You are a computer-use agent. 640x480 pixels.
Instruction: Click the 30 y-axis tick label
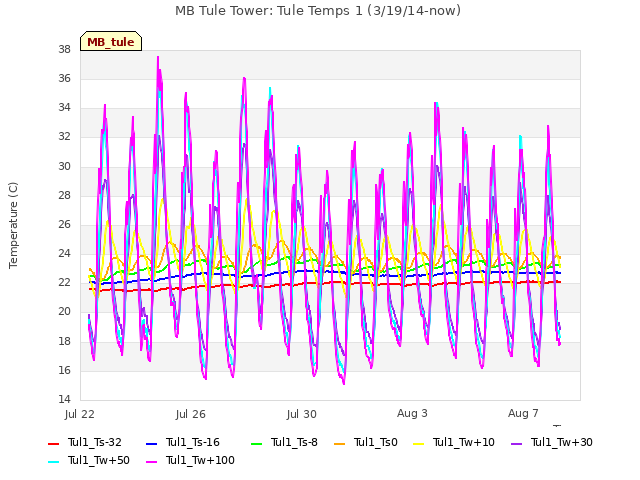pyautogui.click(x=64, y=166)
